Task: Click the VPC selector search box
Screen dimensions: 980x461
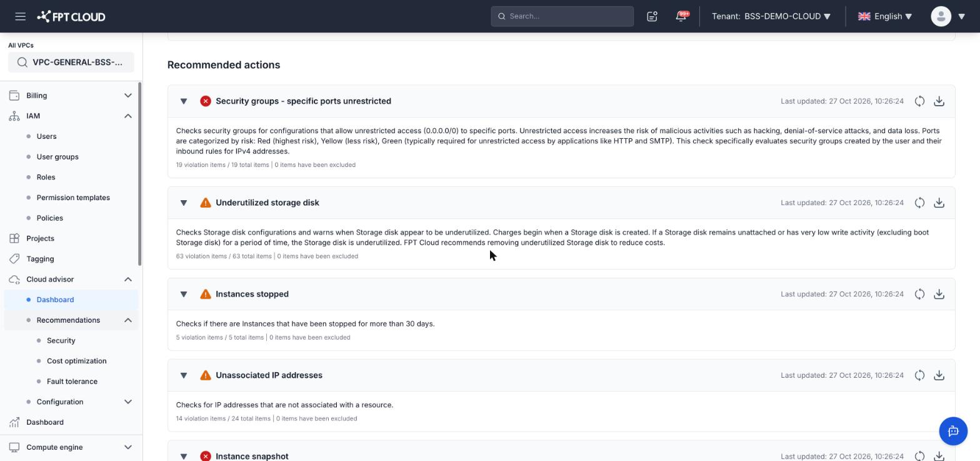Action: point(71,62)
